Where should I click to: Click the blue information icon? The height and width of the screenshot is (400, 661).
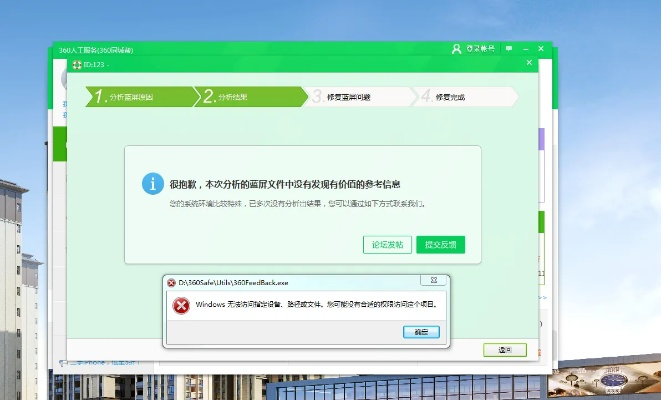152,184
